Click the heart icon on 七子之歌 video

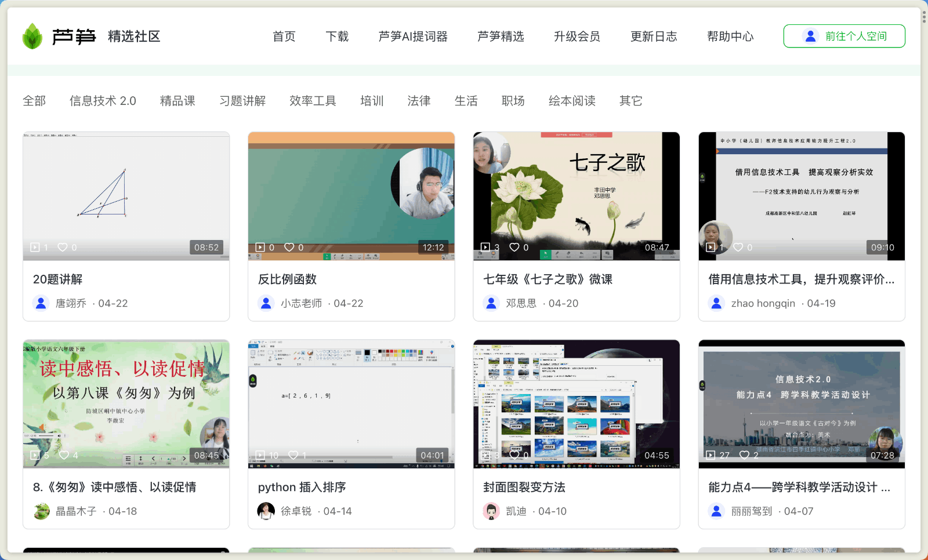[514, 248]
